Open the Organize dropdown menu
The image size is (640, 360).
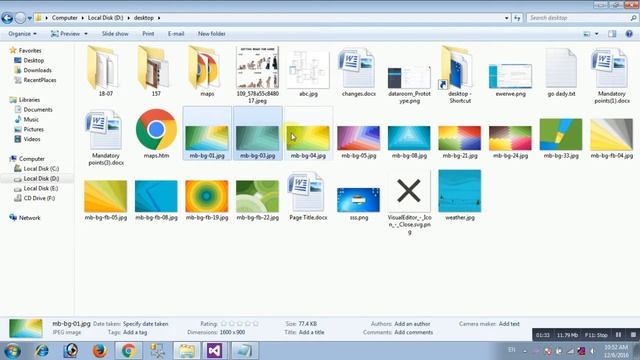(22, 34)
